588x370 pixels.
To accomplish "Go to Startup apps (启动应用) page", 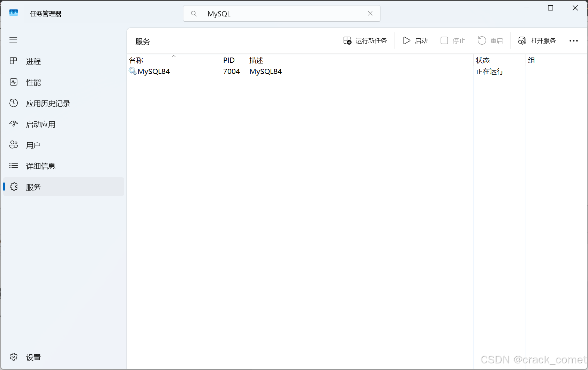I will pyautogui.click(x=63, y=124).
